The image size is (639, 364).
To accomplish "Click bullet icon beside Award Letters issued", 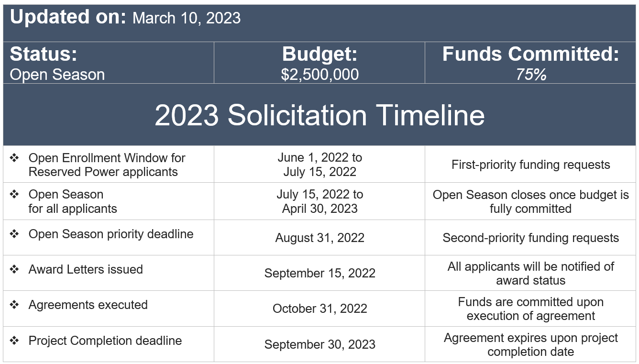I will (x=14, y=269).
